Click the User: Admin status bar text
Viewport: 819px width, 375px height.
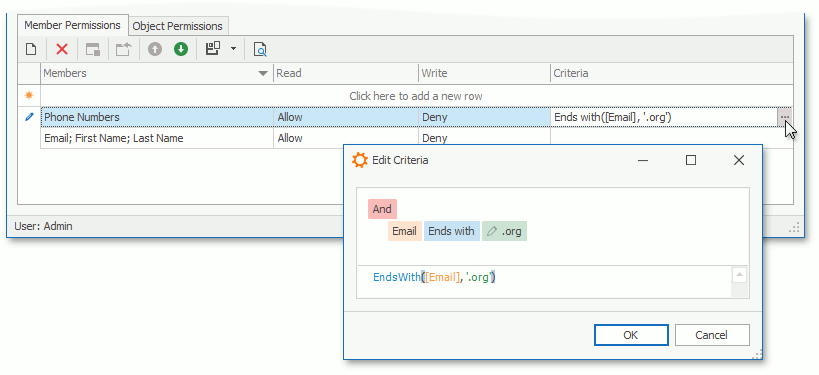[43, 226]
